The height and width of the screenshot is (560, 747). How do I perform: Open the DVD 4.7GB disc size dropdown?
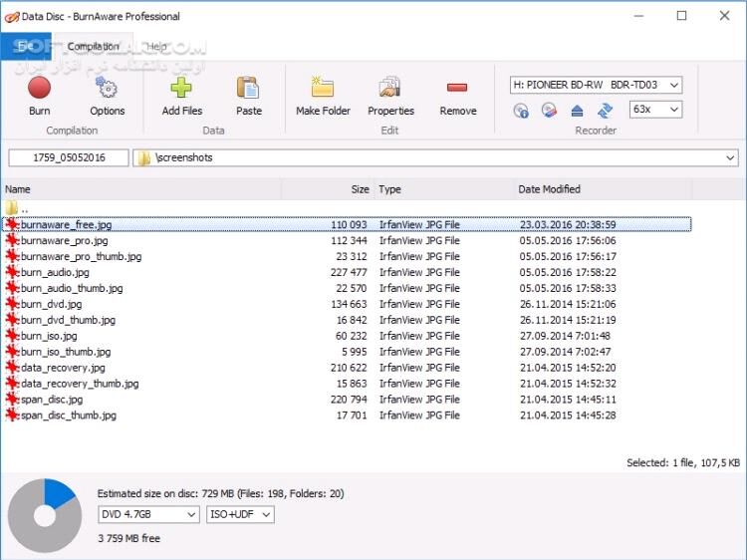(x=148, y=515)
